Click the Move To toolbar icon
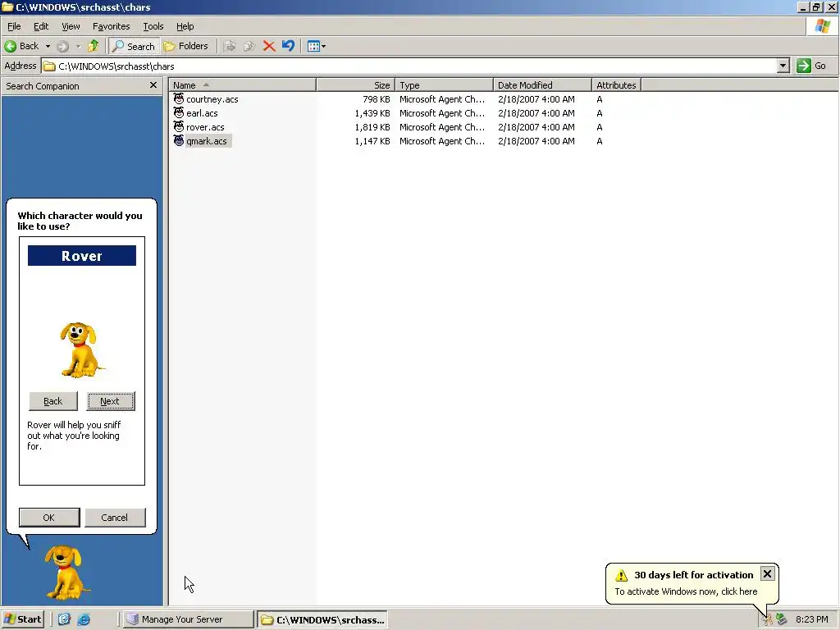The image size is (840, 630). click(x=230, y=46)
